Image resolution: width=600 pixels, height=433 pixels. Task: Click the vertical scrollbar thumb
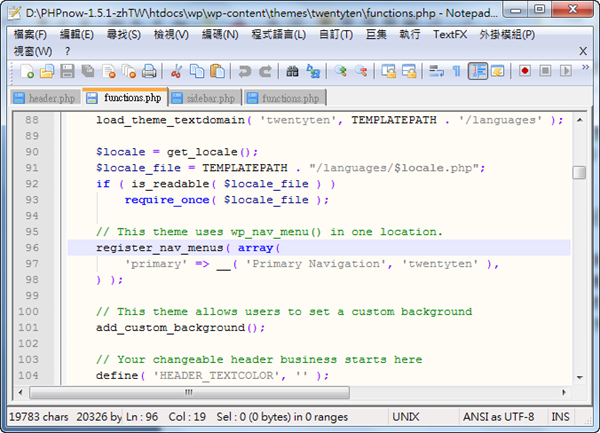tap(579, 172)
